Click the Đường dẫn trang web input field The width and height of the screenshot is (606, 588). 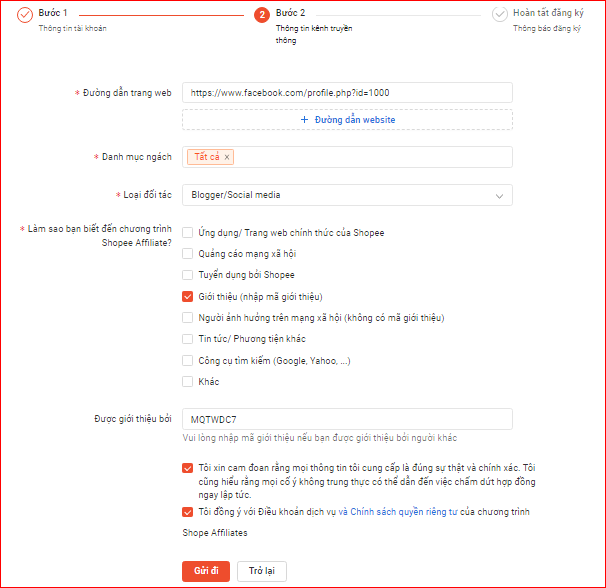[347, 92]
